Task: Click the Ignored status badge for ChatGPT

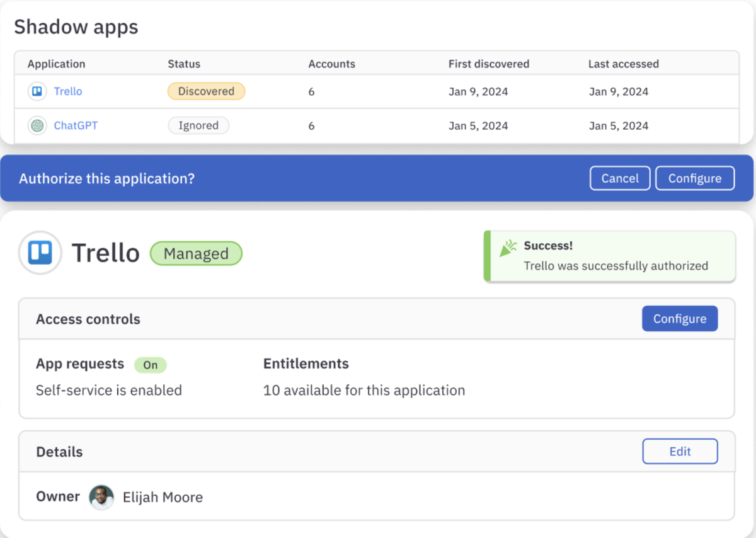Action: click(x=198, y=125)
